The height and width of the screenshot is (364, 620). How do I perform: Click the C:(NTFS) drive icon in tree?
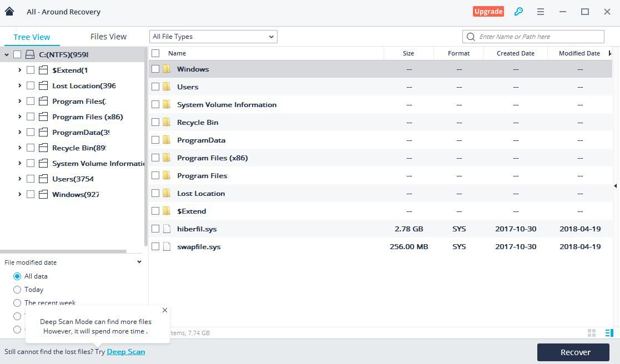pyautogui.click(x=30, y=54)
